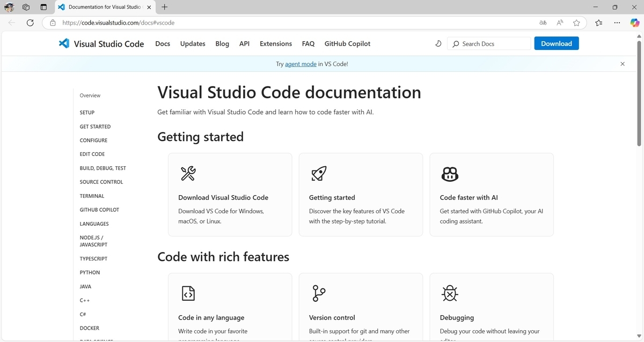Image resolution: width=644 pixels, height=342 pixels.
Task: Toggle read aloud in the address bar
Action: (559, 23)
